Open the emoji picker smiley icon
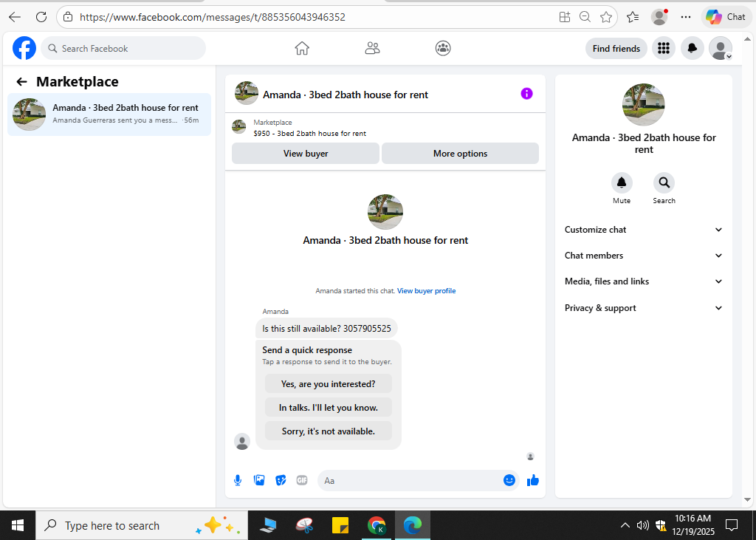This screenshot has height=540, width=756. click(509, 480)
